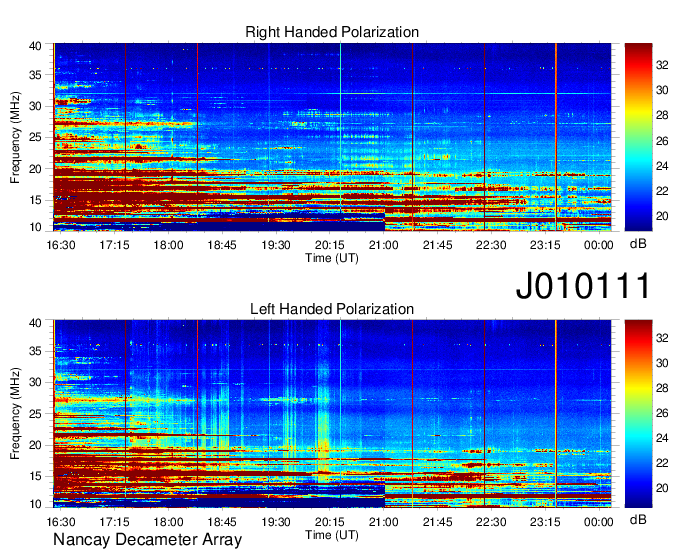Click the 00:00 tick label under upper plot

[x=598, y=245]
